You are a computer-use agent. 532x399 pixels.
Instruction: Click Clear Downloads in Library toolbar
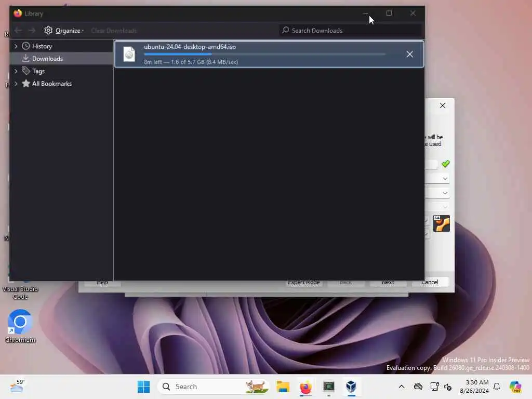pyautogui.click(x=114, y=31)
